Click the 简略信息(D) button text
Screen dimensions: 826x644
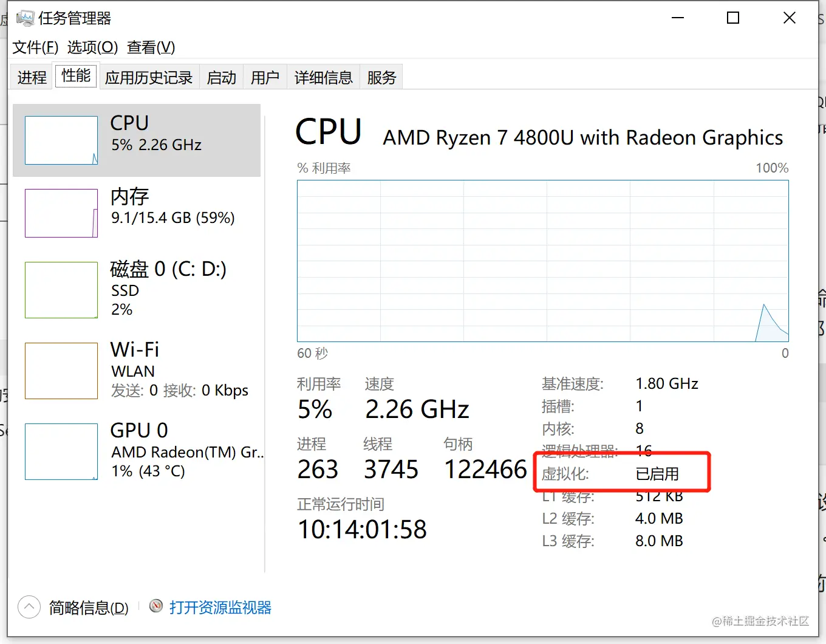[89, 608]
